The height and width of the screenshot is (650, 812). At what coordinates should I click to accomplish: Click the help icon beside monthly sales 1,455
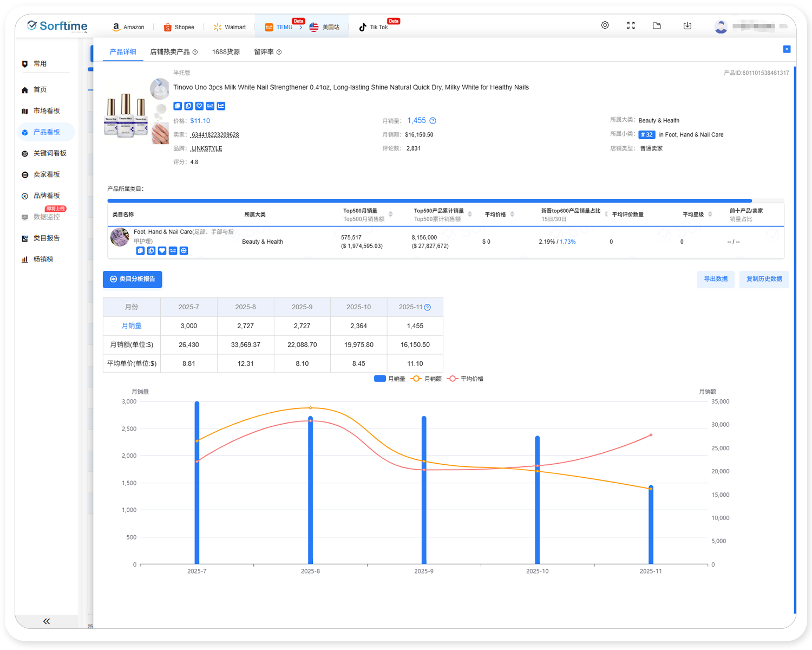coord(433,121)
